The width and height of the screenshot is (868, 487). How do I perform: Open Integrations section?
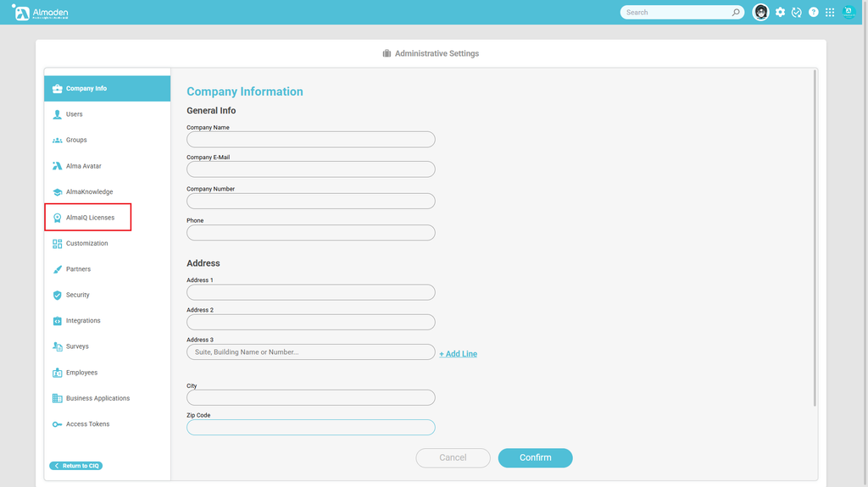tap(108, 320)
